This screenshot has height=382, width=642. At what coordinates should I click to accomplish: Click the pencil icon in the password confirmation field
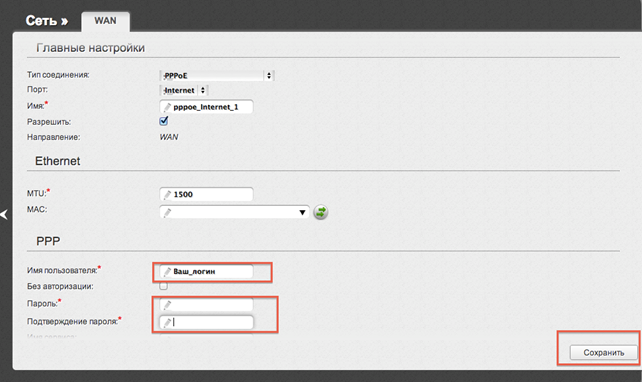click(x=167, y=323)
